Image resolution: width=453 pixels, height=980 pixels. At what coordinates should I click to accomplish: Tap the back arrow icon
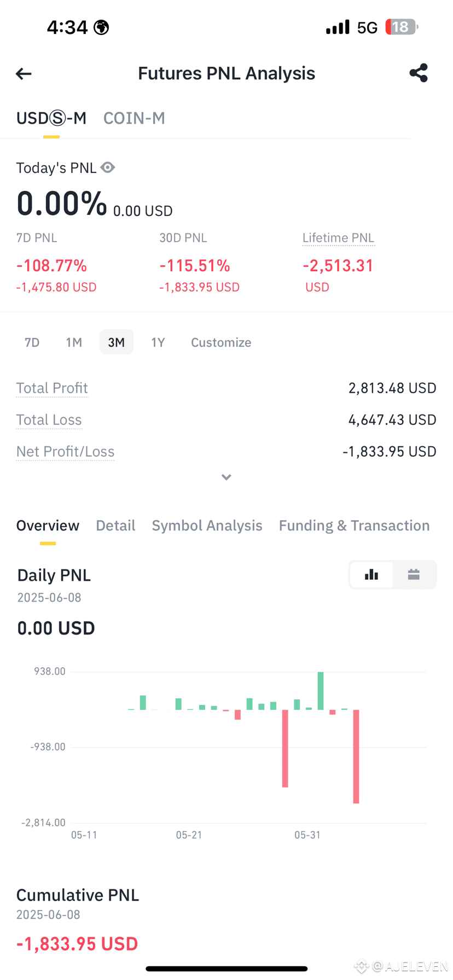(24, 74)
